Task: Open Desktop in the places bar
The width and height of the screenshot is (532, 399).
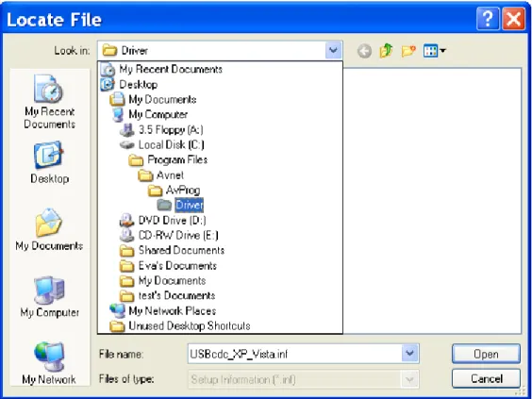Action: click(49, 162)
